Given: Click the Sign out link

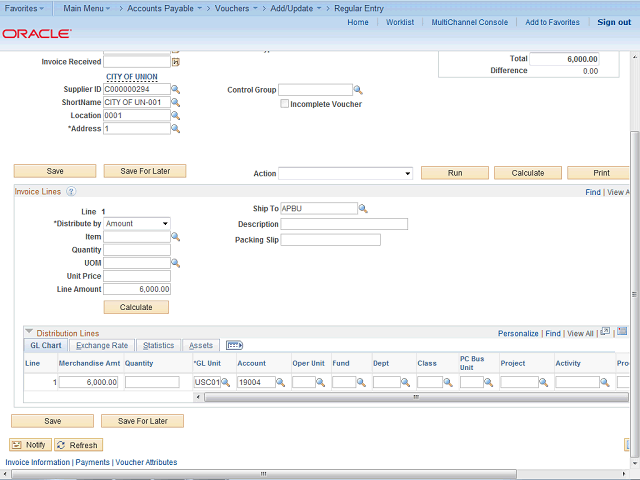Looking at the screenshot, I should pyautogui.click(x=614, y=22).
